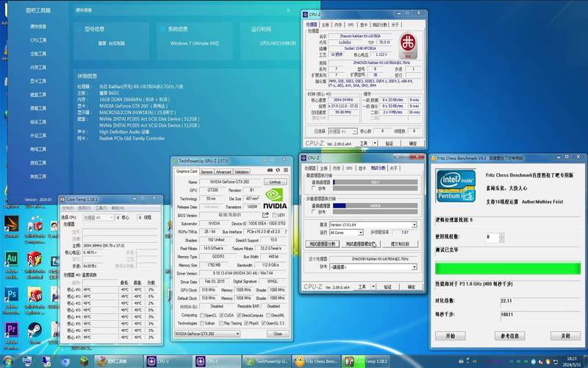
Task: Open the GPU-Z hamburger menu icon
Action: 286,170
